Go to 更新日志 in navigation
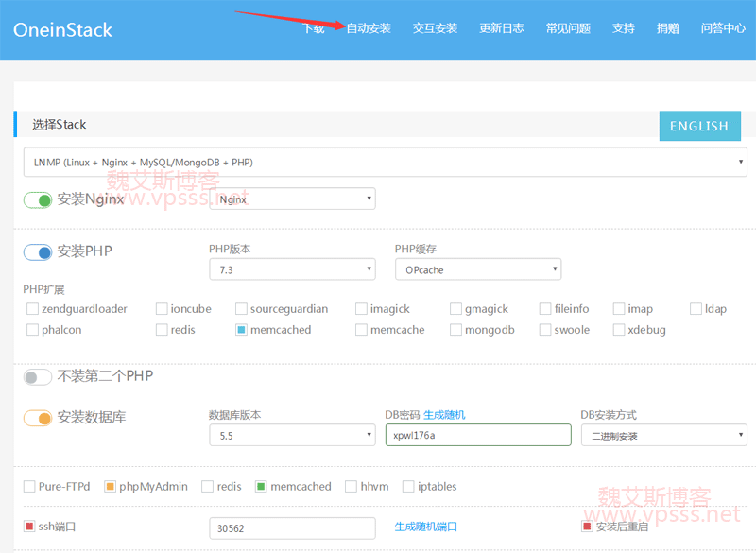The height and width of the screenshot is (553, 756). [502, 28]
